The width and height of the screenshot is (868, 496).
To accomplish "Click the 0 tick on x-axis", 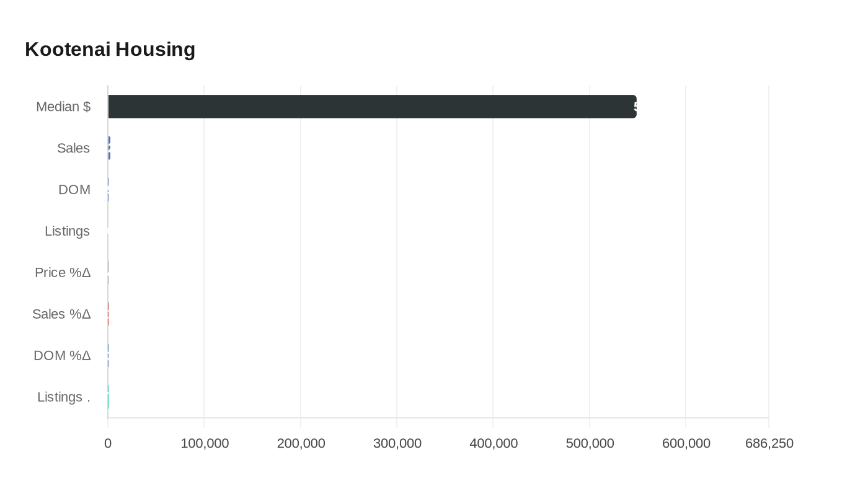I will pos(108,443).
